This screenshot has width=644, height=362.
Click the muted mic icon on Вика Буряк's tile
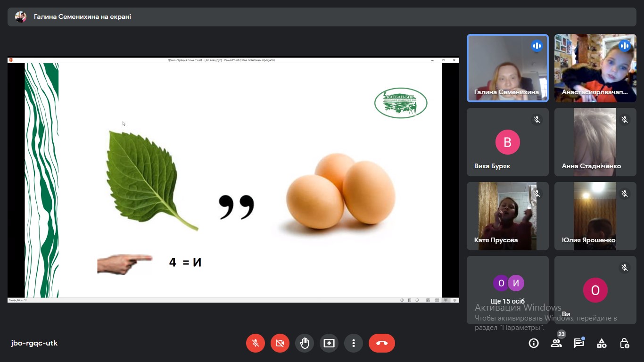(537, 120)
